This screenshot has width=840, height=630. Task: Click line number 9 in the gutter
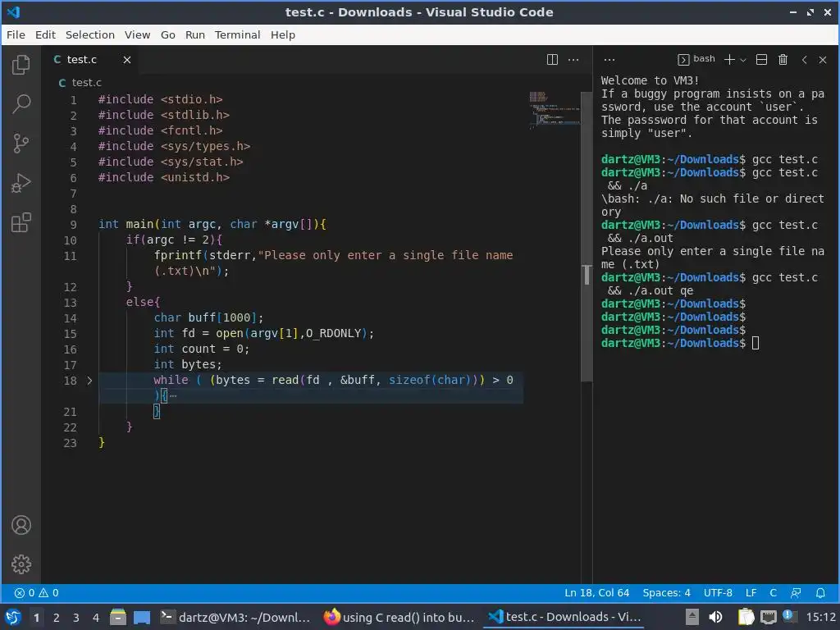[x=73, y=225]
